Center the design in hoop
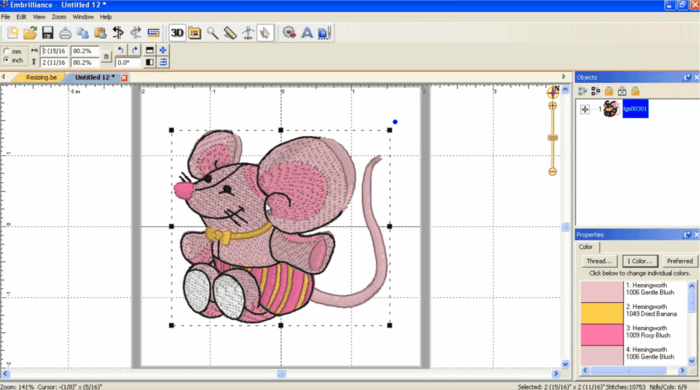 point(163,50)
